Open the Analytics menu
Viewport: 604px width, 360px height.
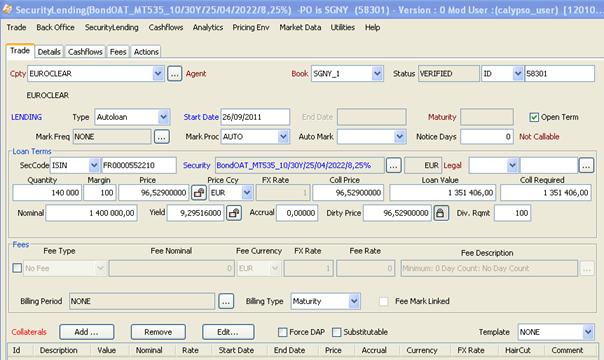point(208,27)
